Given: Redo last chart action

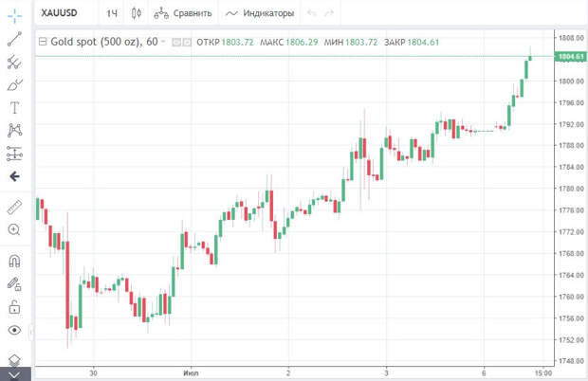Looking at the screenshot, I should coord(329,13).
